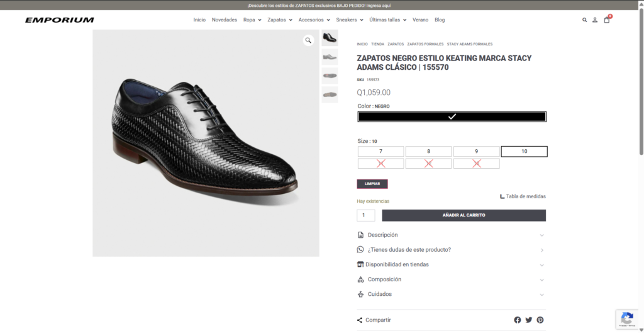The image size is (644, 333).
Task: Open the Blog menu item
Action: 440,20
